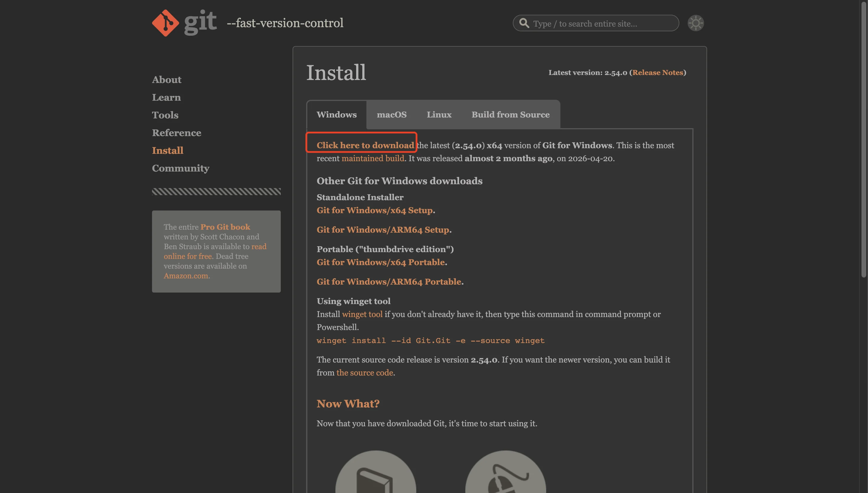The width and height of the screenshot is (868, 493).
Task: Click the 'Now What?' heading
Action: click(348, 404)
